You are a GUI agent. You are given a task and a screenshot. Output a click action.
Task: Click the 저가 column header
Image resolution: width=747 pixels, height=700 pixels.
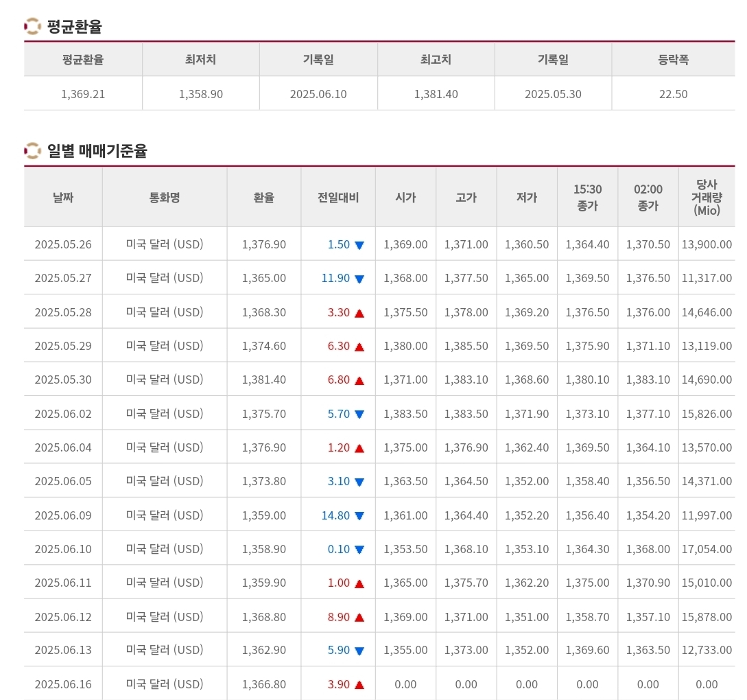pos(526,197)
